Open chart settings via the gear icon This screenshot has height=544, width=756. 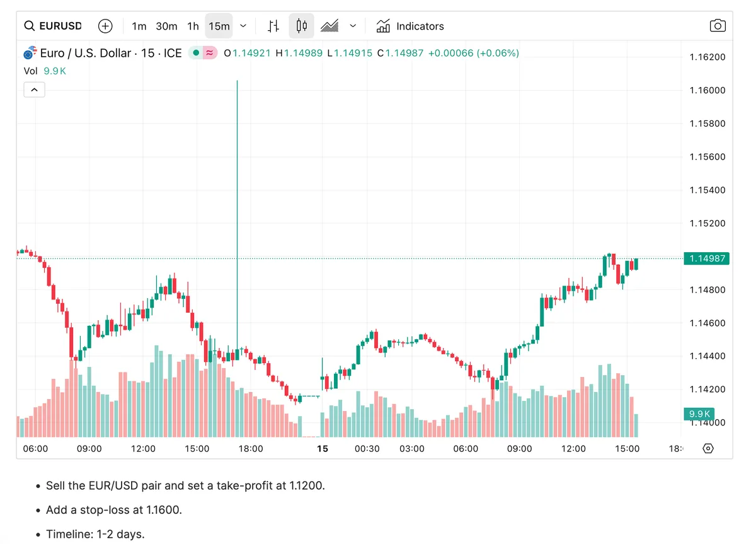pyautogui.click(x=707, y=448)
